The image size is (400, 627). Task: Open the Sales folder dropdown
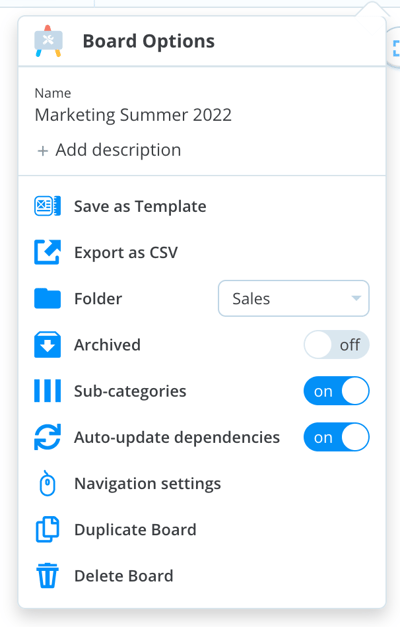coord(294,298)
